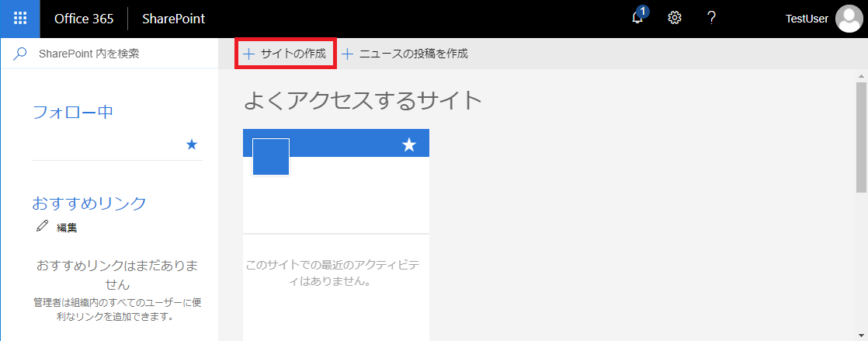Open the help question mark icon
The width and height of the screenshot is (868, 341).
pos(712,19)
